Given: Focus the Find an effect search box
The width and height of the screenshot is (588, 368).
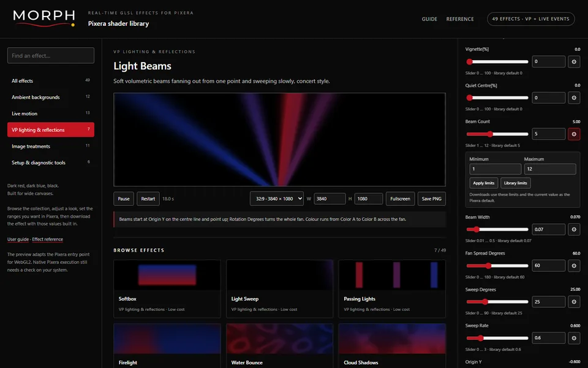Looking at the screenshot, I should (x=51, y=56).
